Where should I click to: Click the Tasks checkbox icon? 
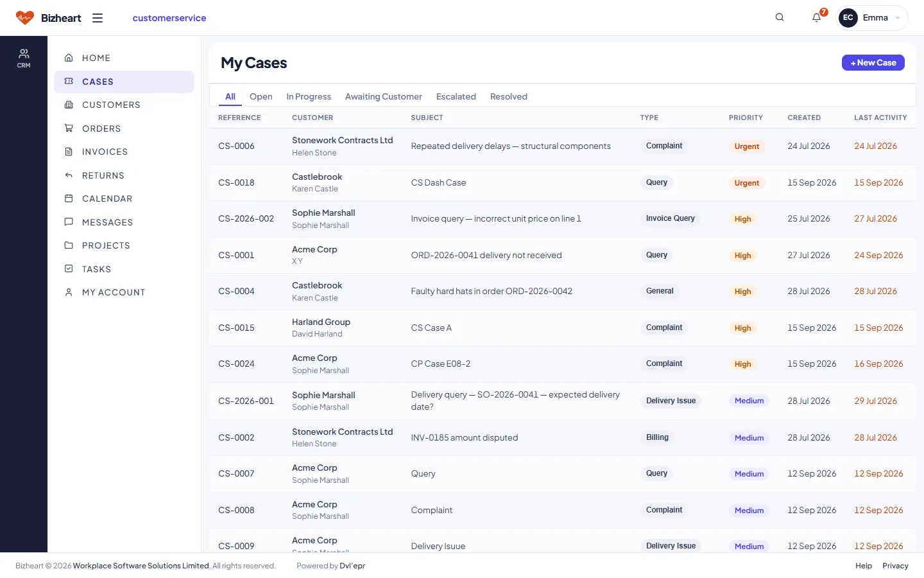(69, 269)
